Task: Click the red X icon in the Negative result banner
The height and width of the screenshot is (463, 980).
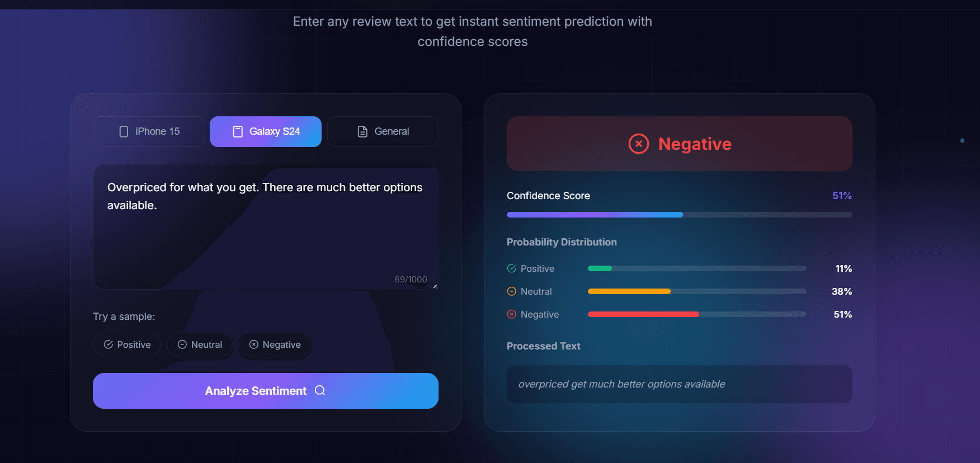Action: pyautogui.click(x=639, y=144)
